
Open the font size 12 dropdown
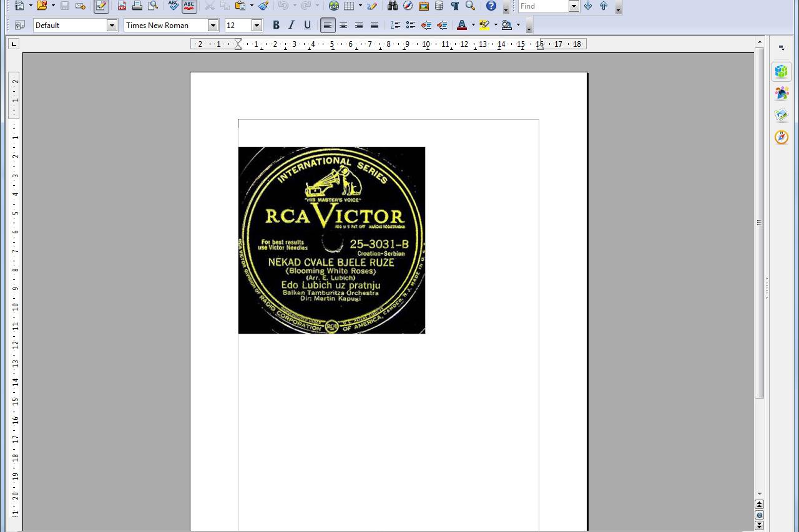[x=257, y=26]
